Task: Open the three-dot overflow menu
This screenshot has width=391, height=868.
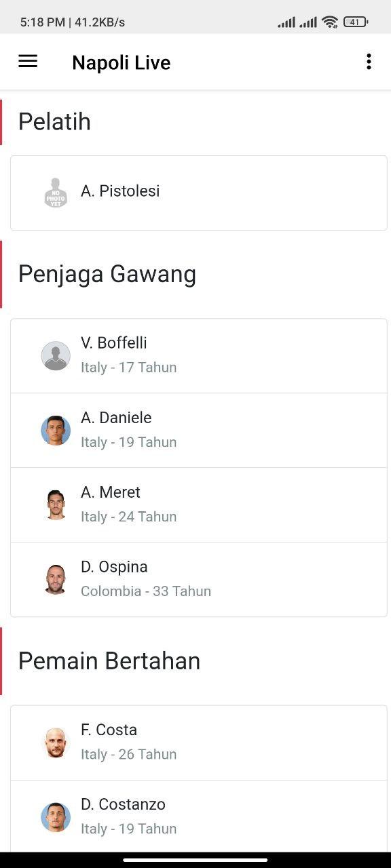Action: (x=369, y=62)
